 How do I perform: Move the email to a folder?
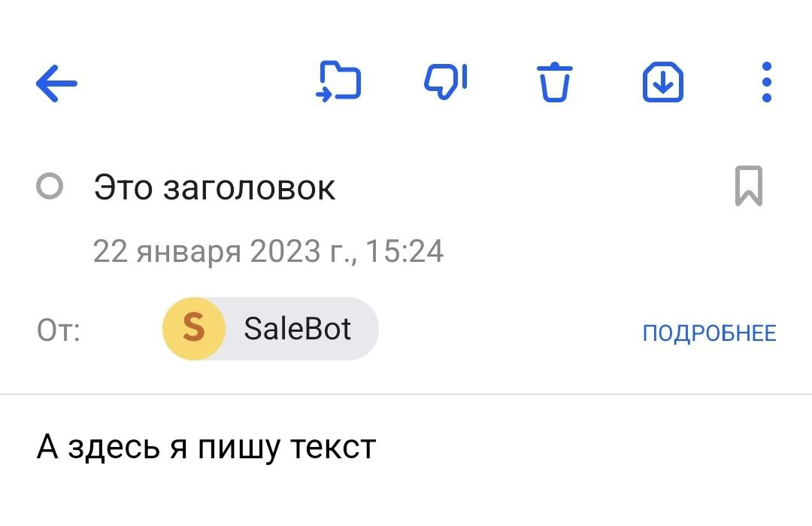pos(338,82)
